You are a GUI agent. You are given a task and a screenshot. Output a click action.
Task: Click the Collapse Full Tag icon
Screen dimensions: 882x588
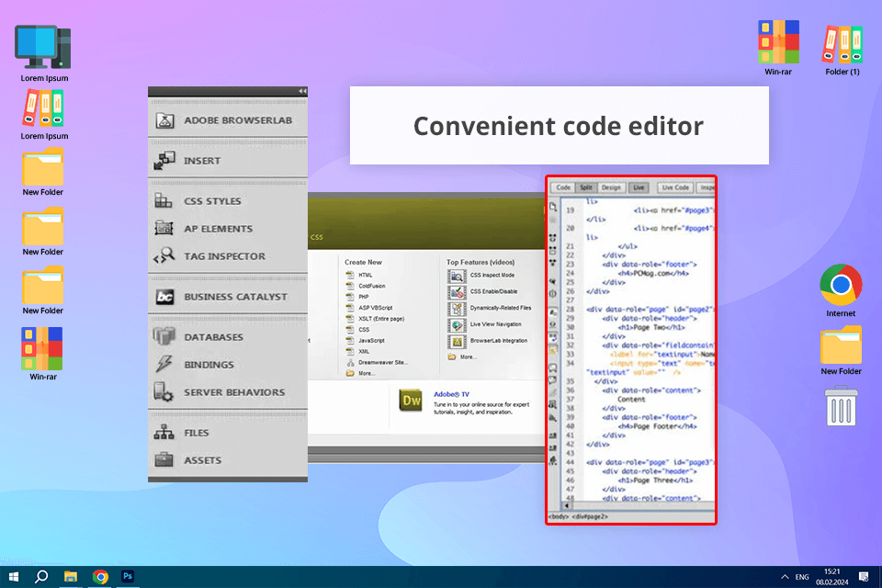553,237
